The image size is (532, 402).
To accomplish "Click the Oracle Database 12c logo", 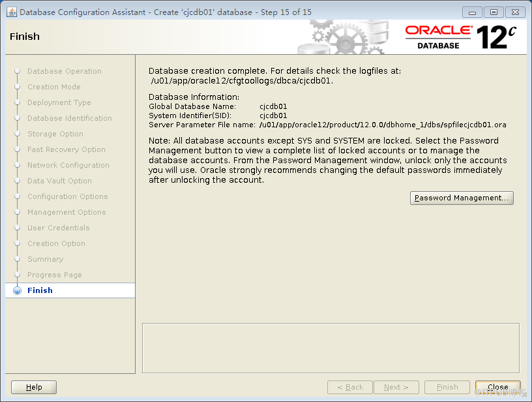I will (x=461, y=37).
